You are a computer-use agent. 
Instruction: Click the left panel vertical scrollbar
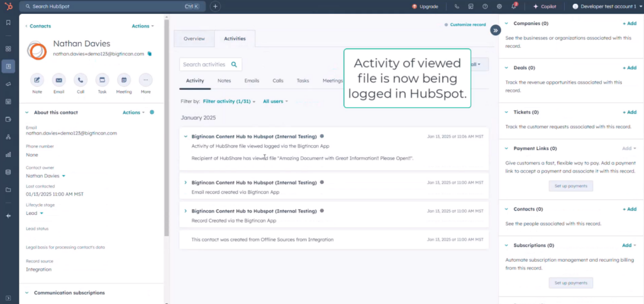[166, 127]
